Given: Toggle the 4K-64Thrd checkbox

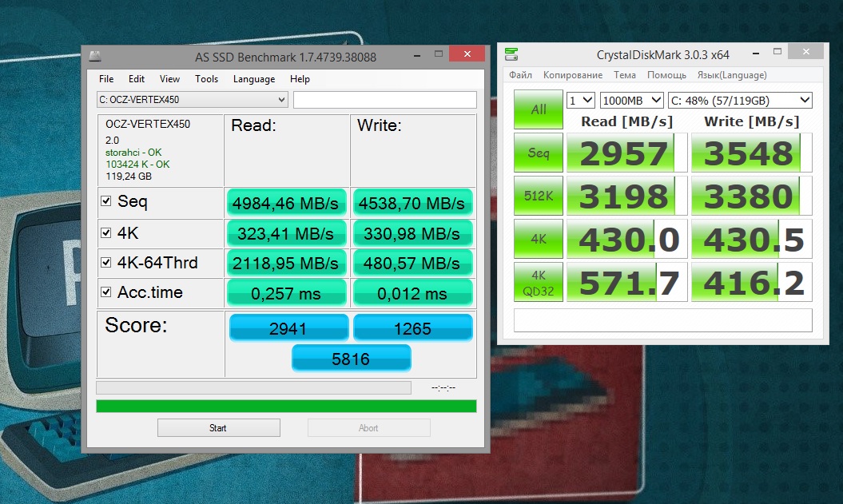Looking at the screenshot, I should tap(106, 262).
